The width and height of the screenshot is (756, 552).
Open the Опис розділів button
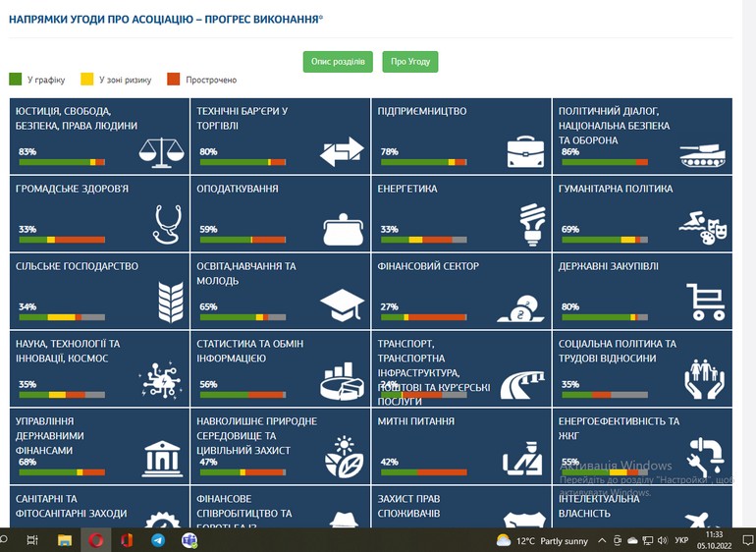coord(338,62)
